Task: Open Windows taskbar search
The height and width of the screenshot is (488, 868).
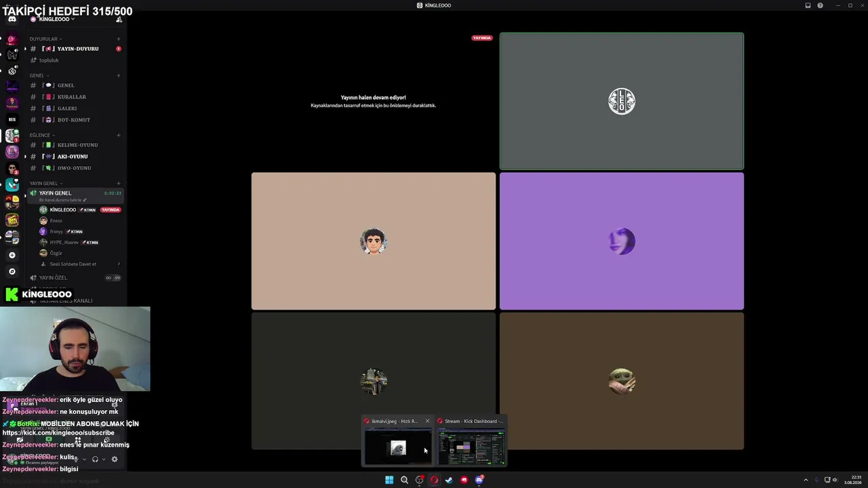Action: point(404,480)
